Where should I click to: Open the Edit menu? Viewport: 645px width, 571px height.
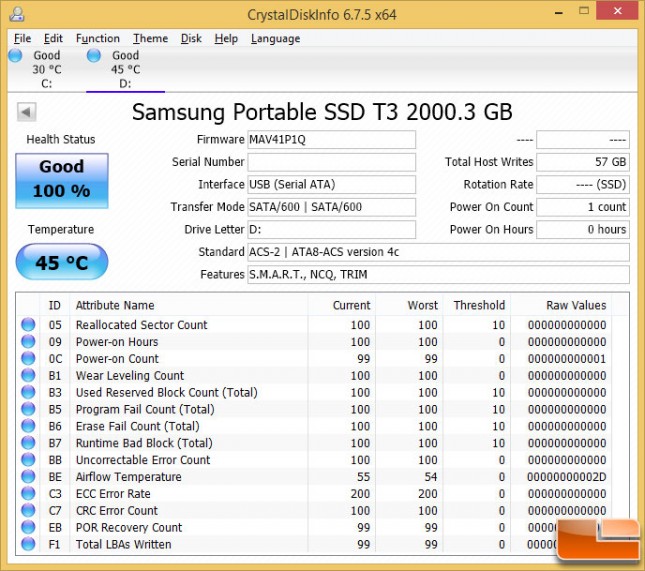(53, 39)
